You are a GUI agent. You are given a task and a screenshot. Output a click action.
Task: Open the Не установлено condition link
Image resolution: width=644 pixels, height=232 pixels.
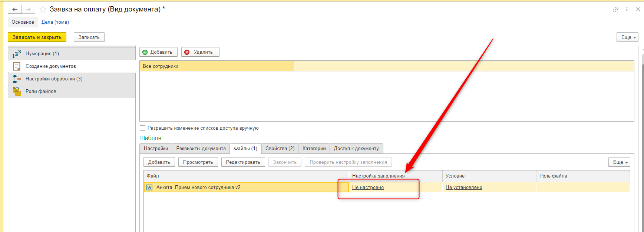click(x=463, y=188)
